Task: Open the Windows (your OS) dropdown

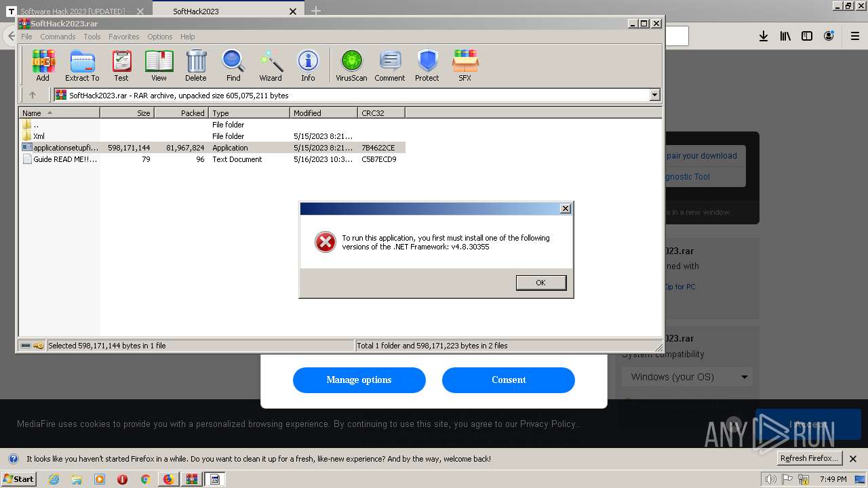Action: tap(688, 377)
